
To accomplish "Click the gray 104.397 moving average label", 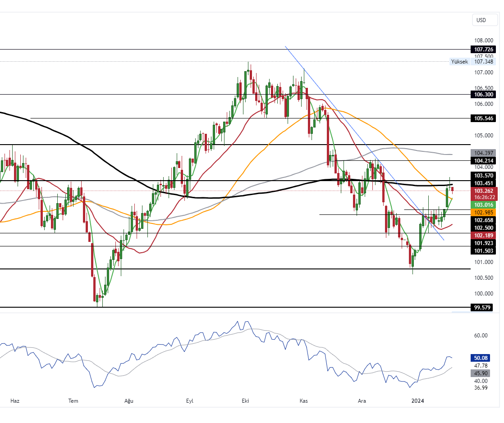I will tap(483, 153).
